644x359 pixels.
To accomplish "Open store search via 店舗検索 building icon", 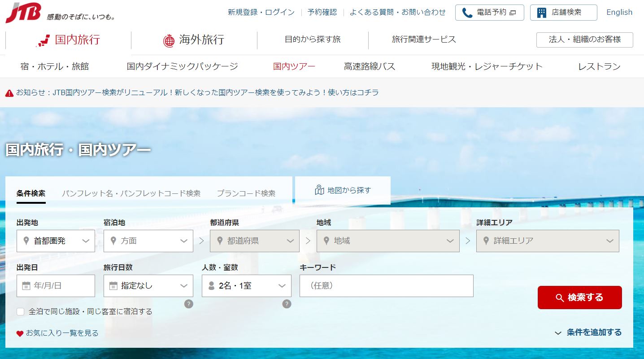I will (542, 12).
